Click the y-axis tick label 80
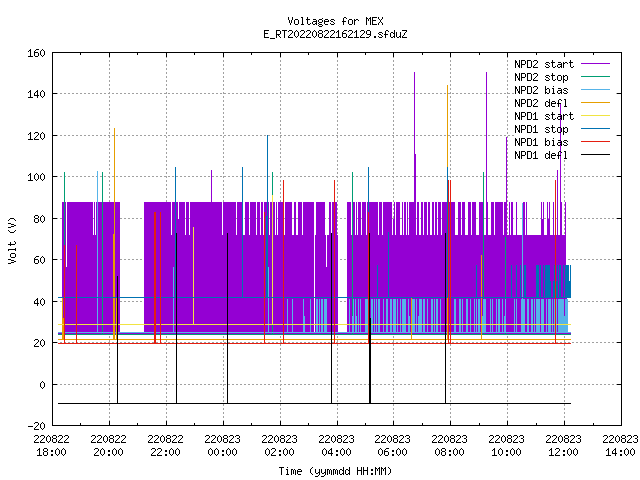The image size is (640, 480). (x=39, y=219)
